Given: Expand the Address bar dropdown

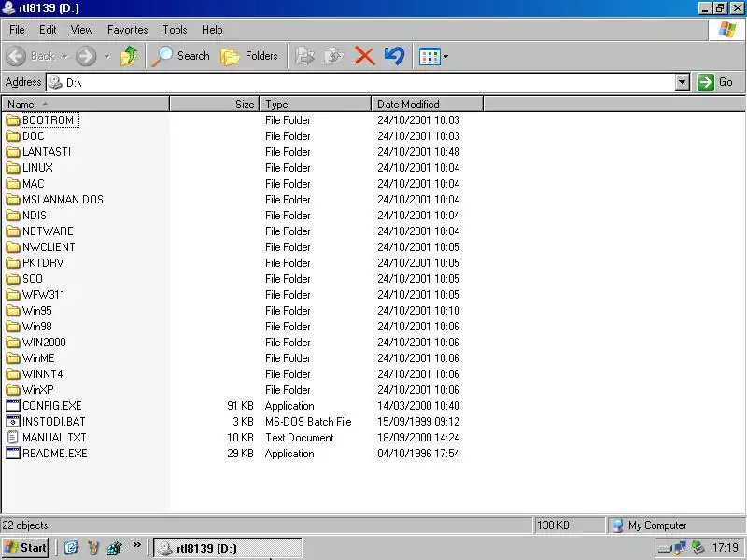Looking at the screenshot, I should coord(683,82).
